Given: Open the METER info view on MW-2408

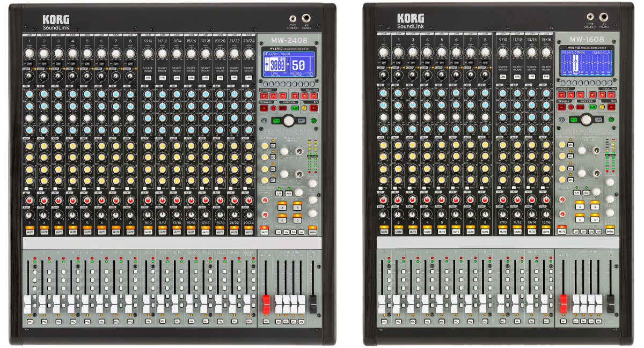Looking at the screenshot, I should (x=294, y=108).
